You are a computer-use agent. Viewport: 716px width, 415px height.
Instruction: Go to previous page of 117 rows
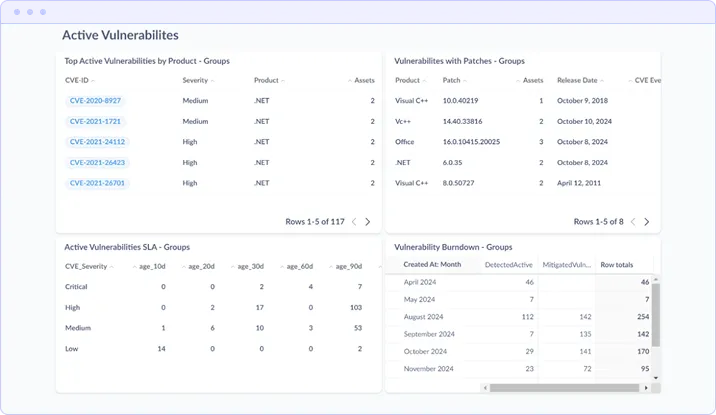(354, 222)
